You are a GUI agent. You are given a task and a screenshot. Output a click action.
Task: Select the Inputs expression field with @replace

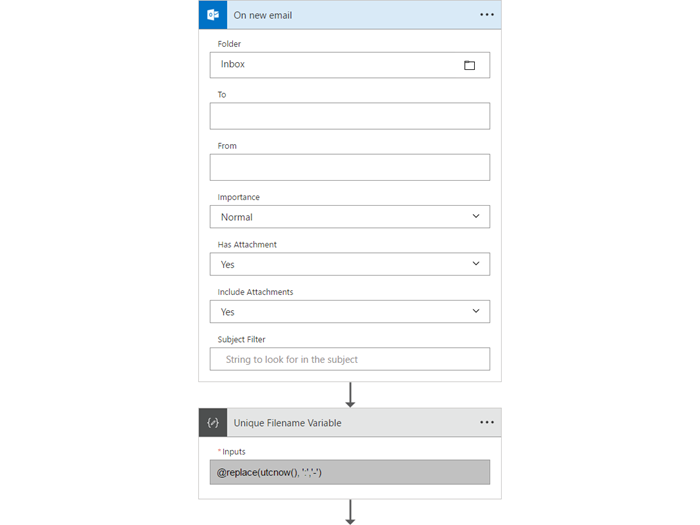click(x=349, y=472)
